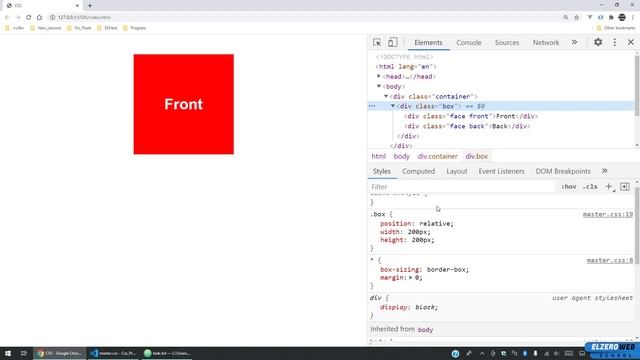Open master.css:19 source link
The image size is (640, 360).
tap(608, 214)
